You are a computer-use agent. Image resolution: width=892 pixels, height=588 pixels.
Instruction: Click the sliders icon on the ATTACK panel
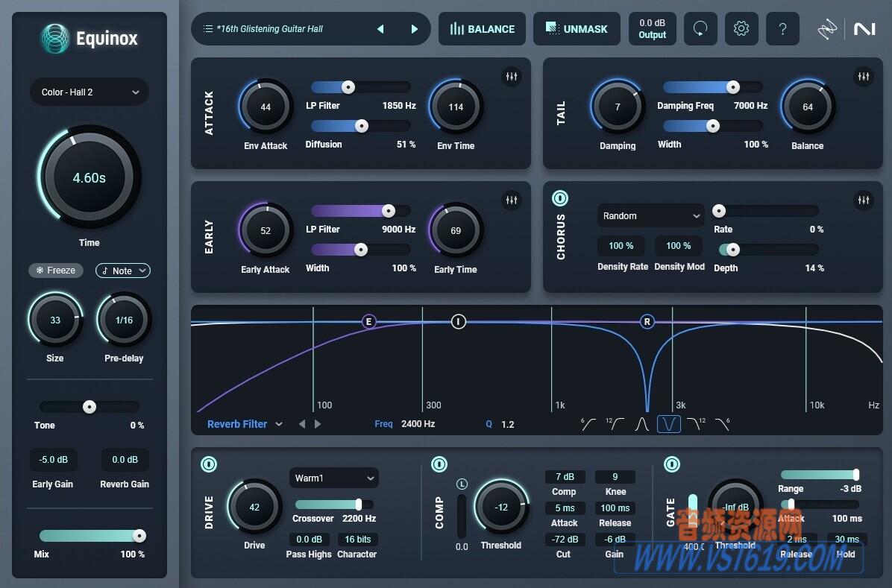pos(512,76)
